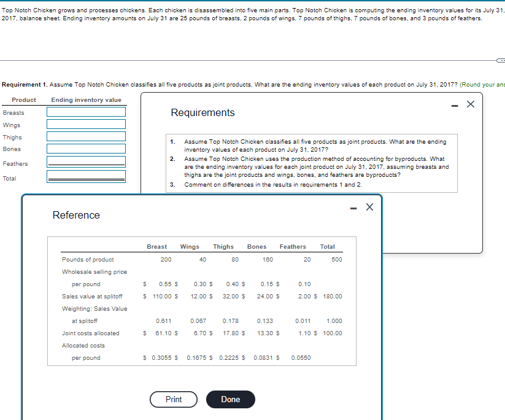
Task: Click Feathers weighting 0.011
Action: (303, 321)
